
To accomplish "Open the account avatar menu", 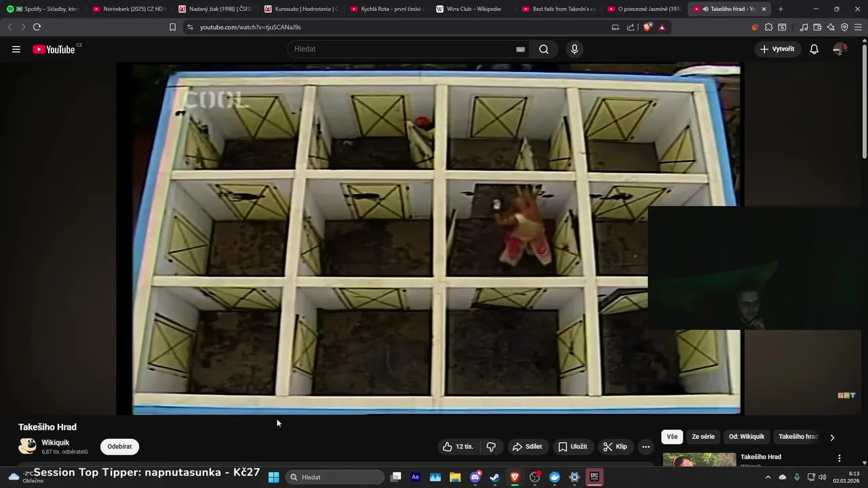I will tap(840, 49).
